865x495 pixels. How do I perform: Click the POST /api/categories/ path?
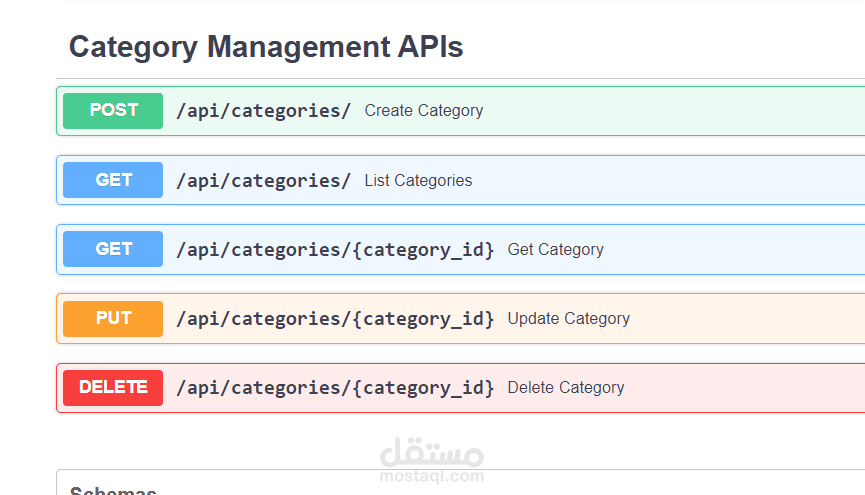coord(263,111)
